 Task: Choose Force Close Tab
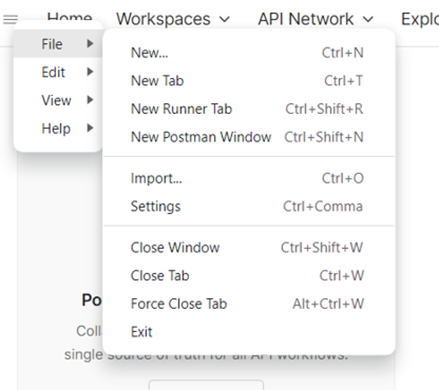pyautogui.click(x=249, y=304)
